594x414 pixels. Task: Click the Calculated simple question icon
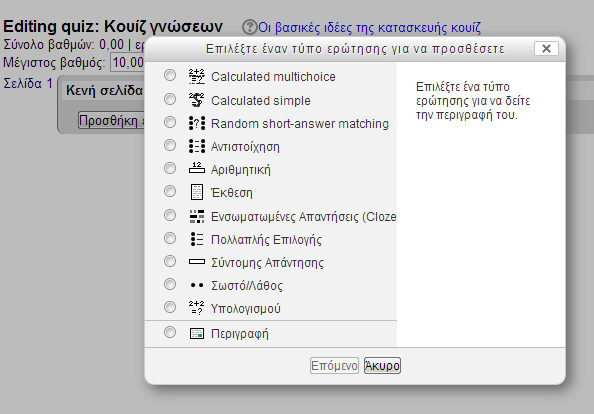click(x=197, y=100)
